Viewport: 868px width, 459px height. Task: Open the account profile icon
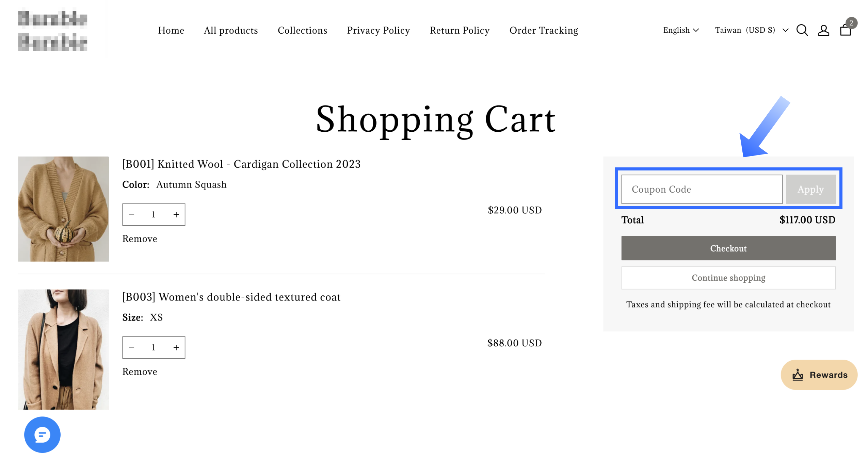pos(823,30)
